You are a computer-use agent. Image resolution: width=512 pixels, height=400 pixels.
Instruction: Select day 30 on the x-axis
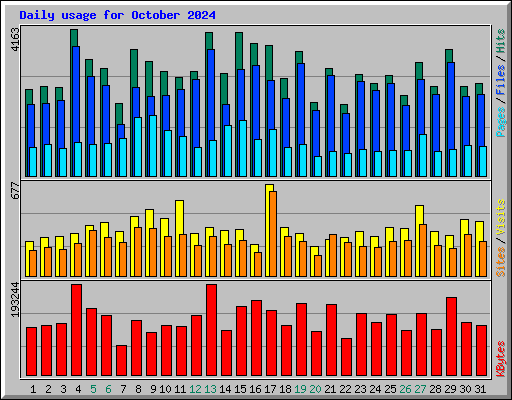[x=465, y=389]
